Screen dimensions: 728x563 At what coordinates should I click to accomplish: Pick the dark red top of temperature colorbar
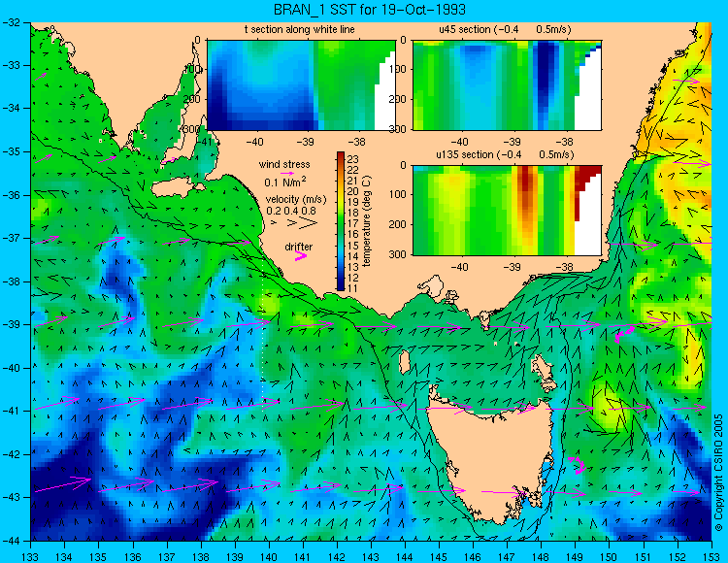pyautogui.click(x=341, y=154)
